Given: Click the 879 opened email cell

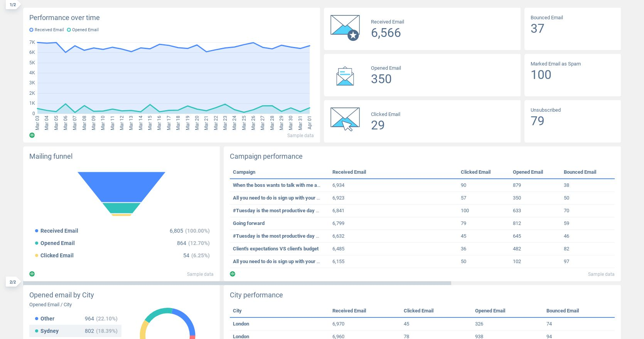Looking at the screenshot, I should (x=517, y=185).
